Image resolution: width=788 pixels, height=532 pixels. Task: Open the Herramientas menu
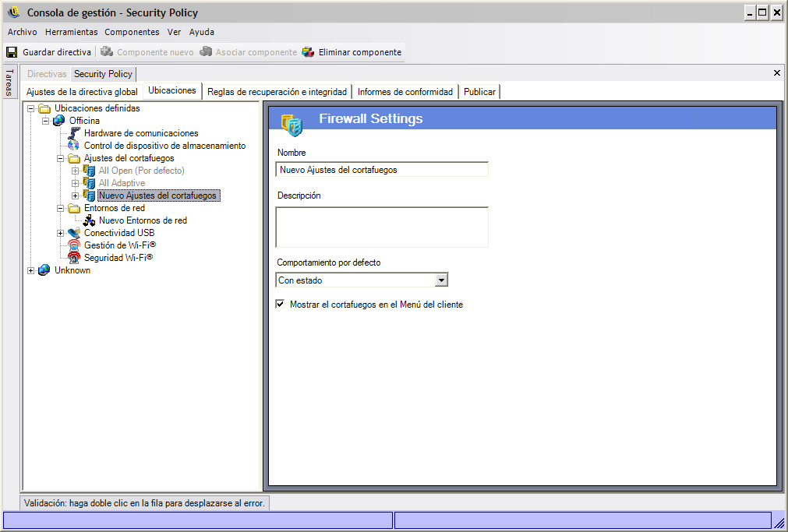pyautogui.click(x=72, y=32)
